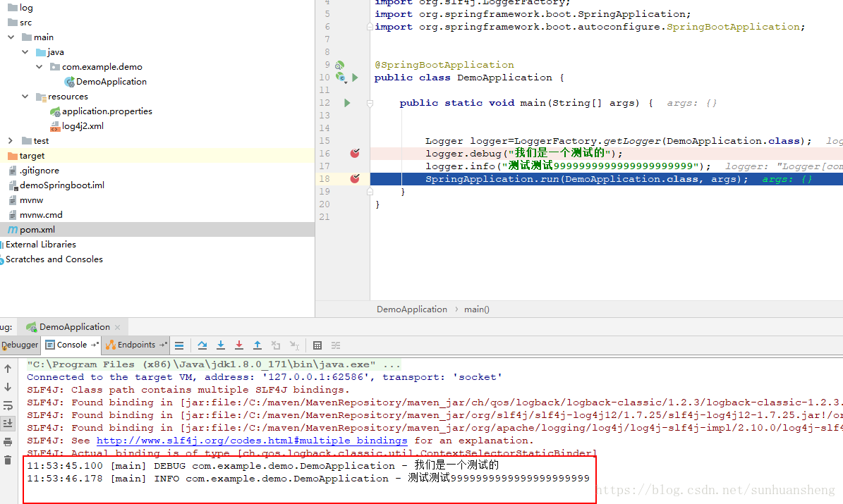Image resolution: width=843 pixels, height=504 pixels.
Task: Toggle soft-wrap in the console
Action: coord(8,405)
